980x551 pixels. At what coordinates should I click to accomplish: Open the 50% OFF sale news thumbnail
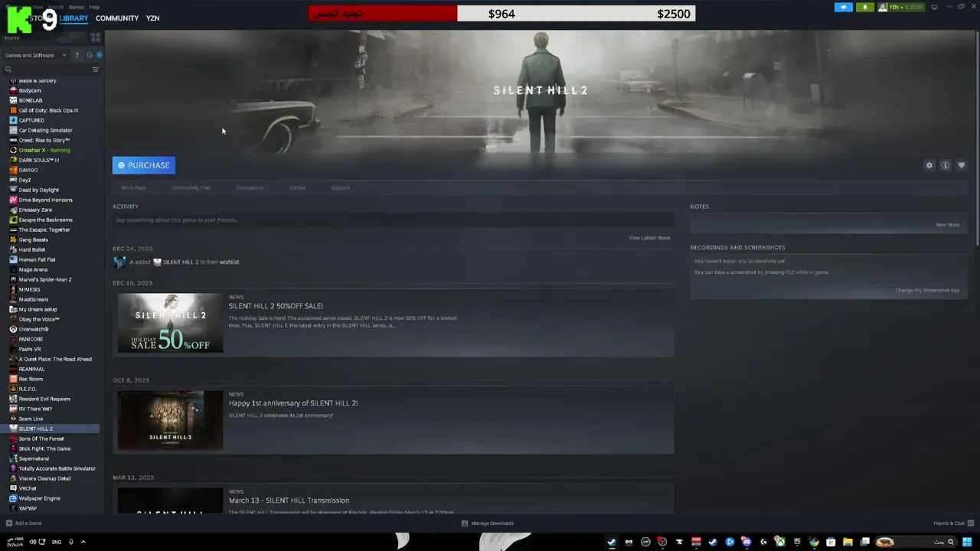point(170,323)
